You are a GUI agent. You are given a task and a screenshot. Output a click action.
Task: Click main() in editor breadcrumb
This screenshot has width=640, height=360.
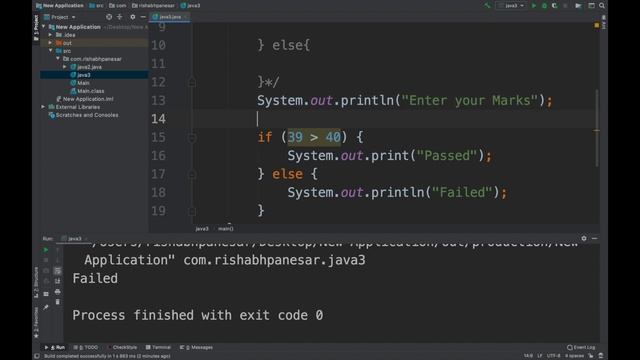tap(226, 229)
